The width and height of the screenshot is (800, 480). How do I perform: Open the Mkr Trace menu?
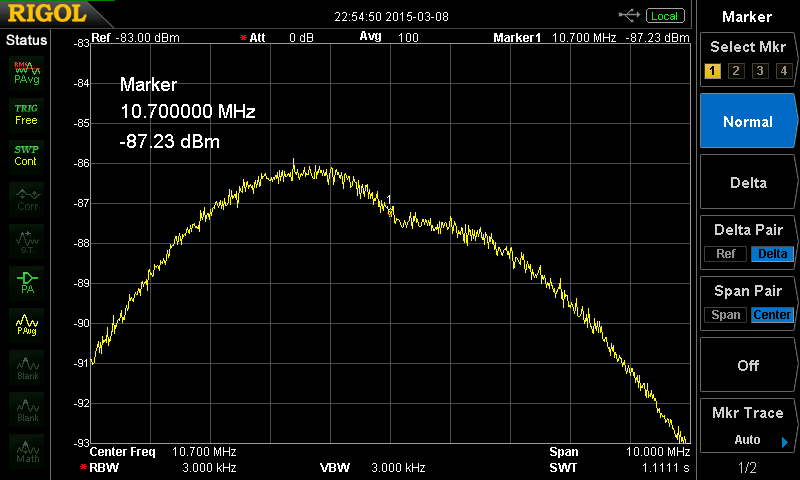[747, 425]
